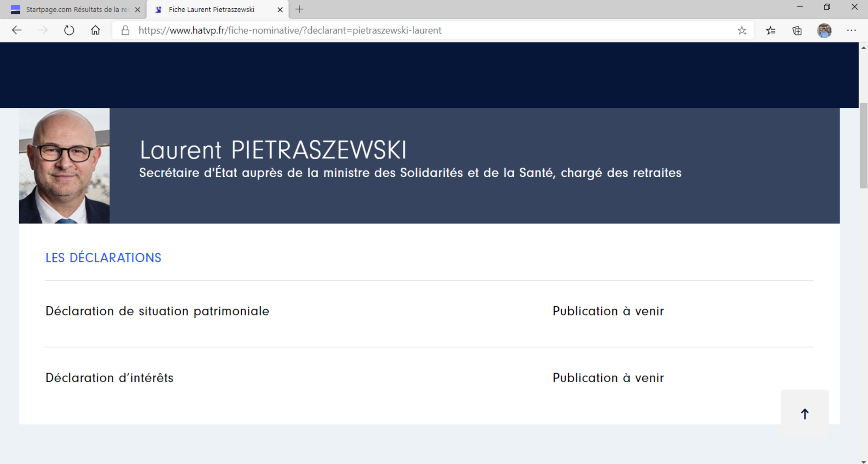Open the Settings and more menu
Viewport: 868px width, 464px height.
pyautogui.click(x=851, y=30)
